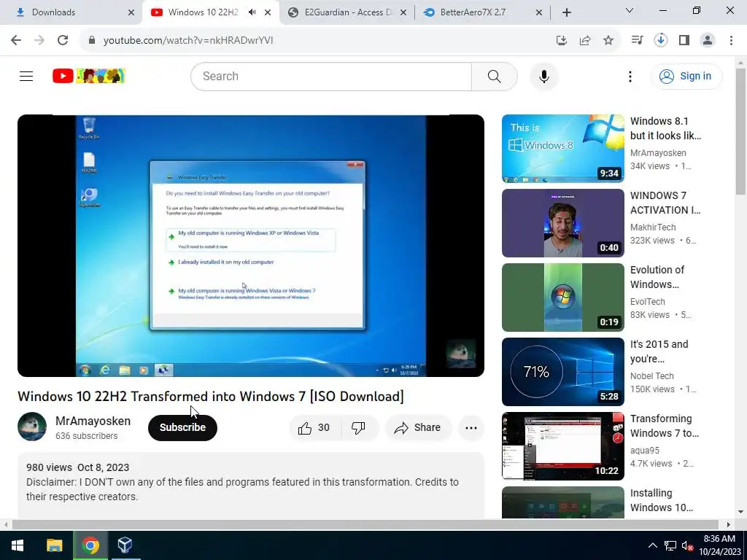Open WINDOWS 7 ACTIVATION video thumbnail
Viewport: 747px width, 560px height.
562,223
